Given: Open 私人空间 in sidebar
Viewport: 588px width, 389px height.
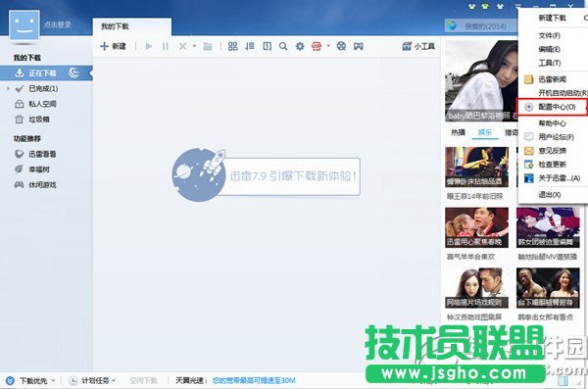Looking at the screenshot, I should click(x=42, y=104).
